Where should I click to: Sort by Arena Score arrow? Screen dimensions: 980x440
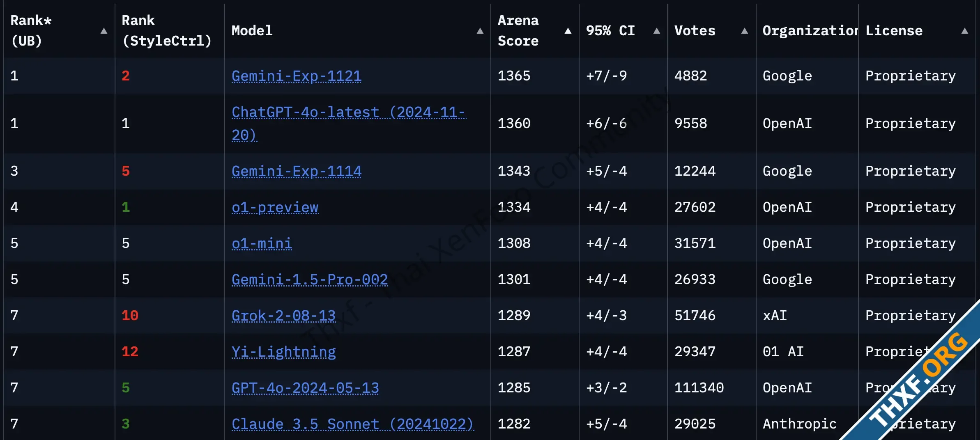pos(568,31)
